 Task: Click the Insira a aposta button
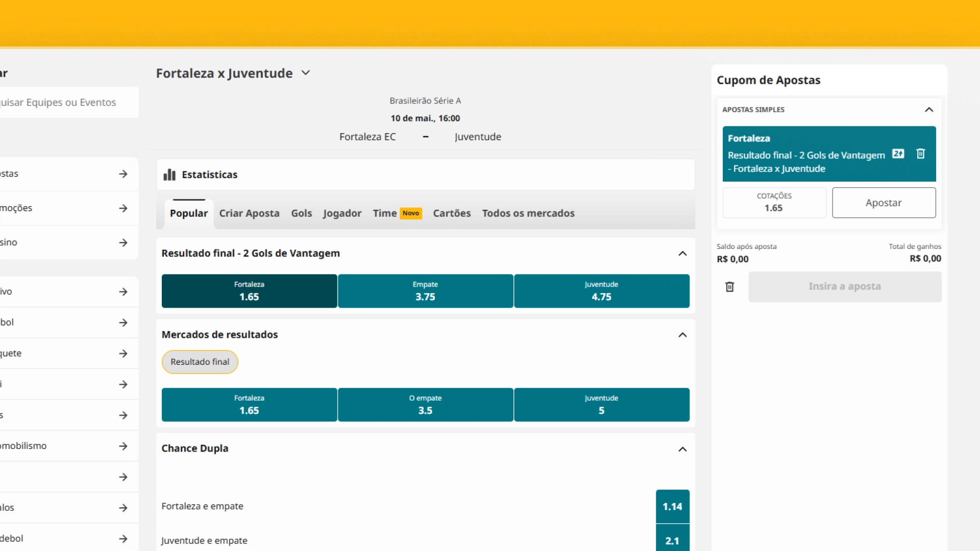point(845,287)
